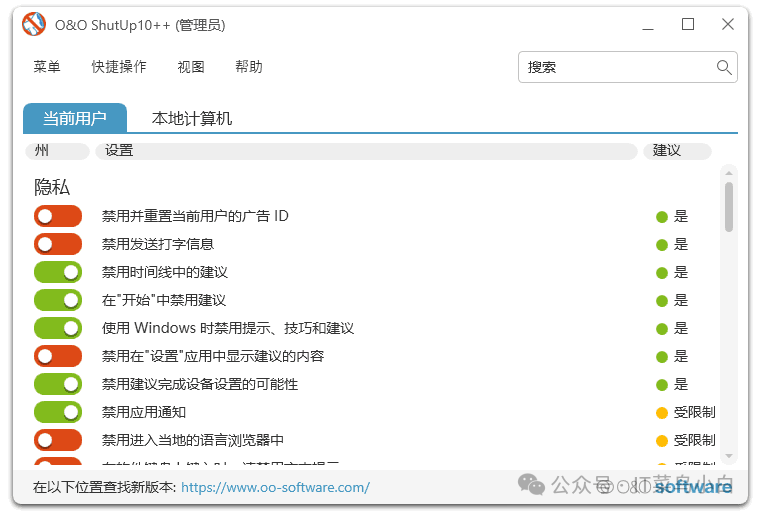This screenshot has width=759, height=515.
Task: Click the 设置 column header
Action: pyautogui.click(x=366, y=151)
